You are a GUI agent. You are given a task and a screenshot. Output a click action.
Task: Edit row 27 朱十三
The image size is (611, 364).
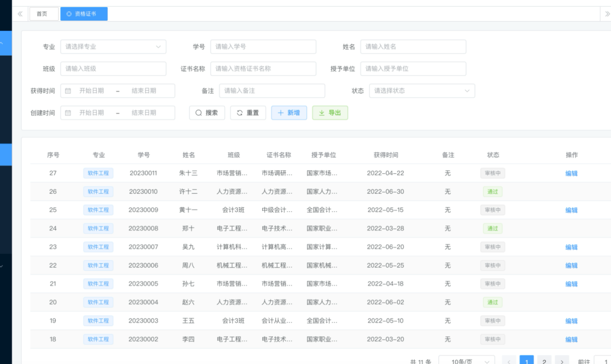click(572, 173)
